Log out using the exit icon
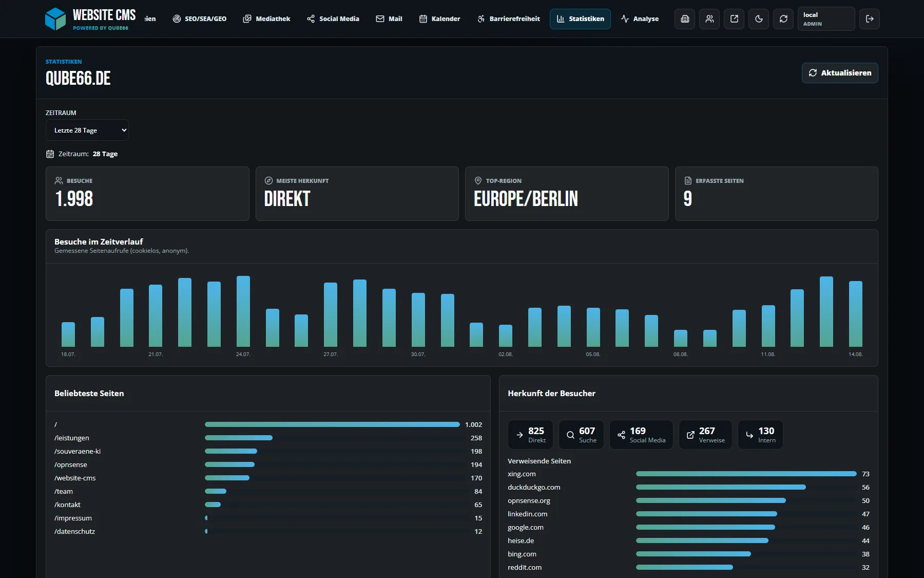 point(870,19)
